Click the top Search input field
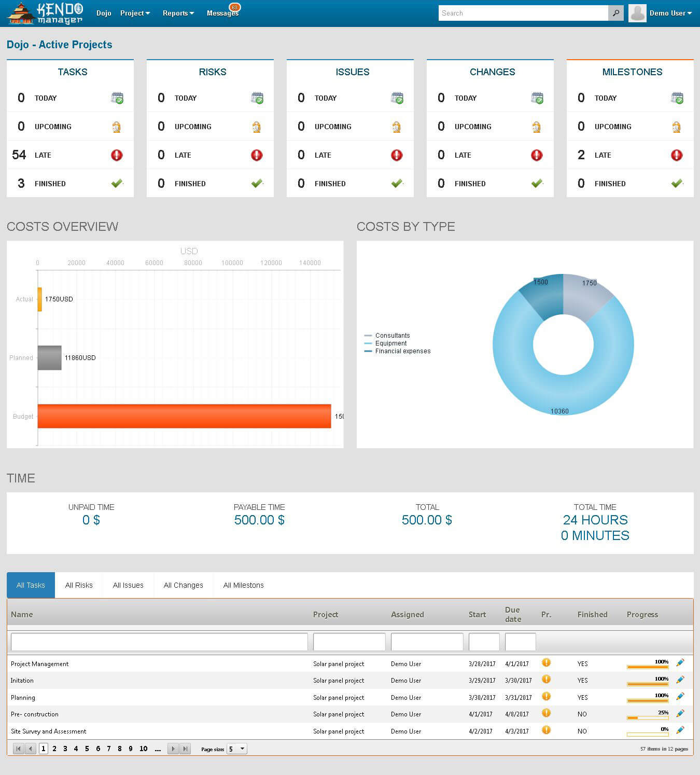700x775 pixels. [524, 13]
